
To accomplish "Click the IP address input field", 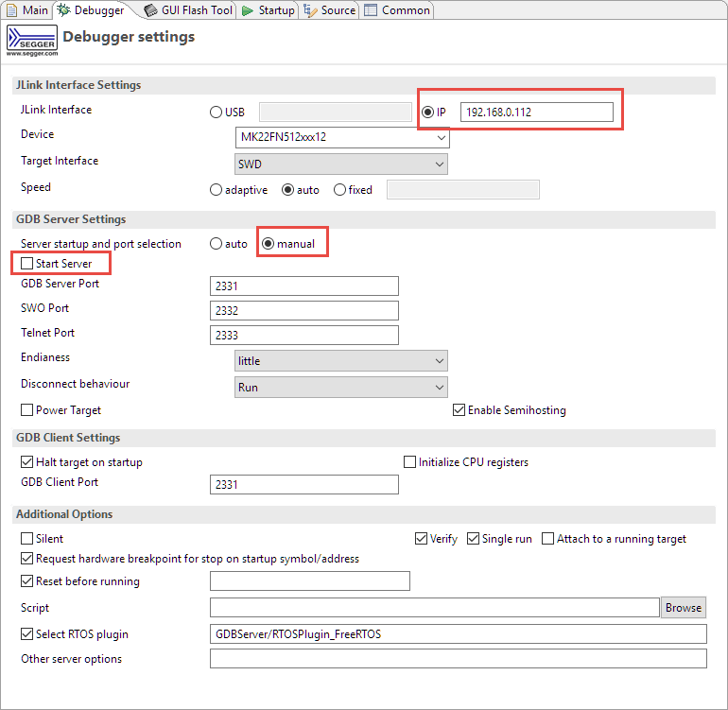I will 537,113.
